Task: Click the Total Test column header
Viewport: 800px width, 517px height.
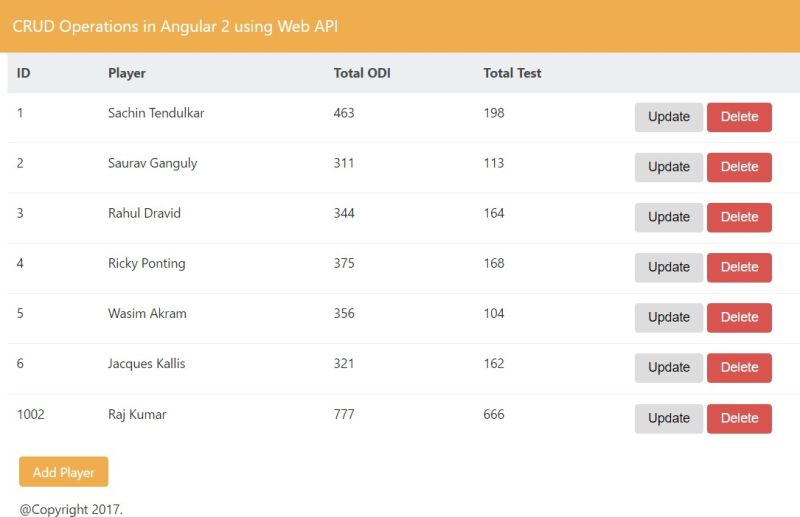Action: (512, 73)
